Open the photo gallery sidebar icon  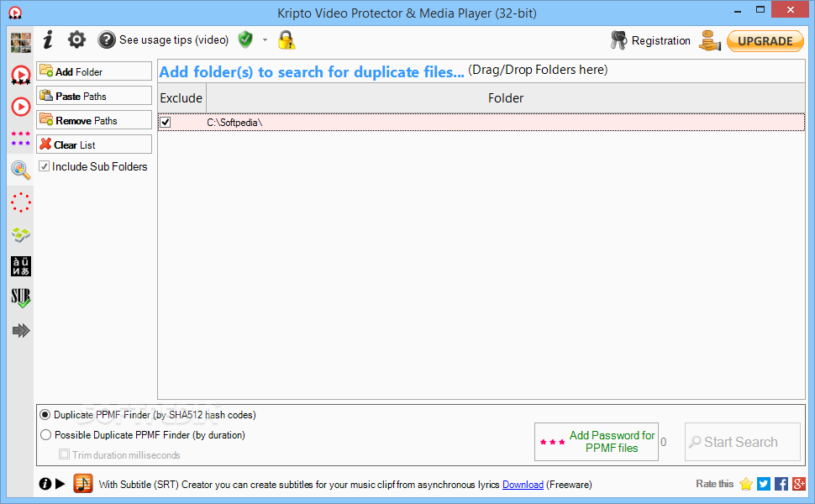click(x=21, y=43)
